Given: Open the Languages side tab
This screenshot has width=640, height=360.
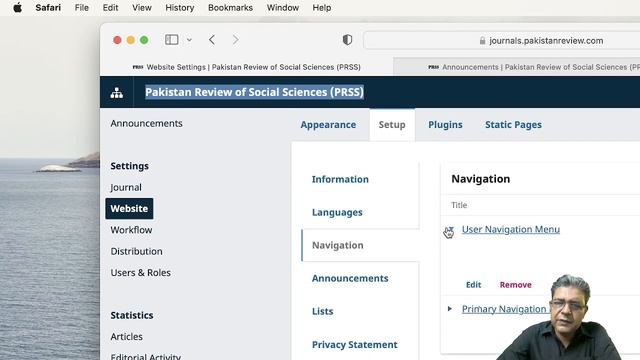Looking at the screenshot, I should (337, 212).
